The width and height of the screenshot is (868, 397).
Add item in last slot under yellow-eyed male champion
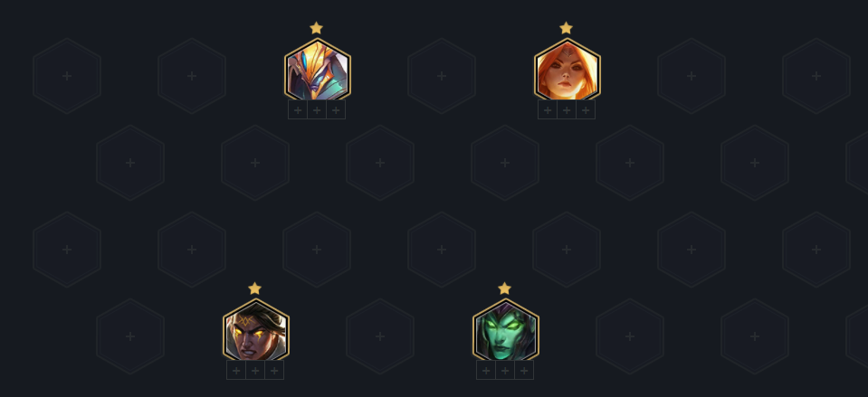click(274, 371)
